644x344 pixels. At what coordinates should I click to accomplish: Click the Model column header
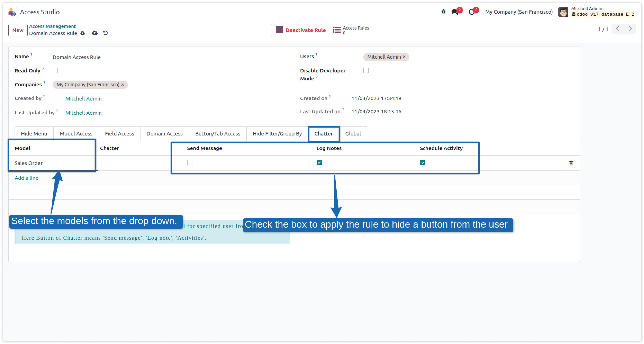(23, 148)
